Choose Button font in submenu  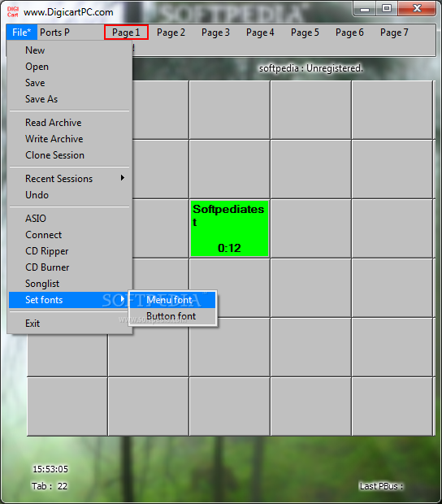172,316
